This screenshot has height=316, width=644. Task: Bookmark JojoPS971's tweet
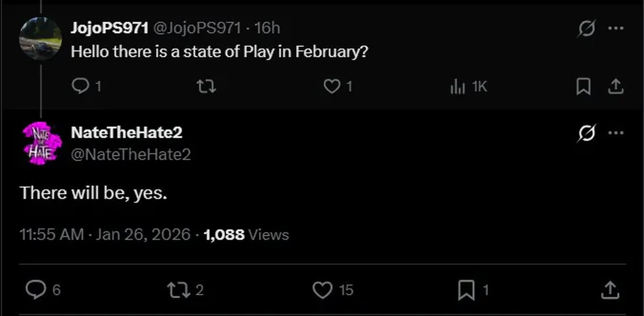[x=583, y=86]
